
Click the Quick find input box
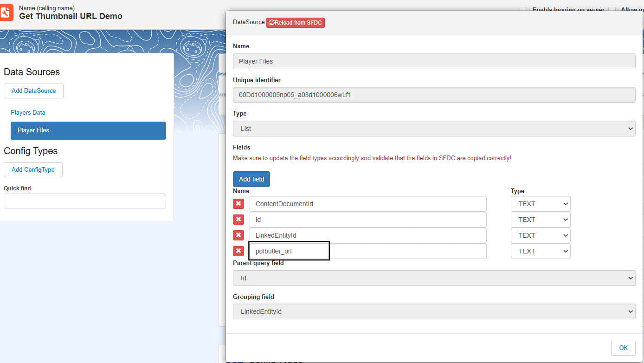[x=85, y=201]
